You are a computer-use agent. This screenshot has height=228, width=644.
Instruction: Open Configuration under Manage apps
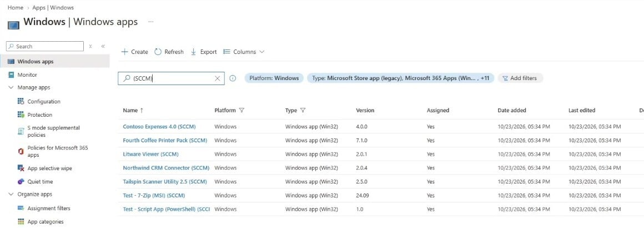coord(44,102)
